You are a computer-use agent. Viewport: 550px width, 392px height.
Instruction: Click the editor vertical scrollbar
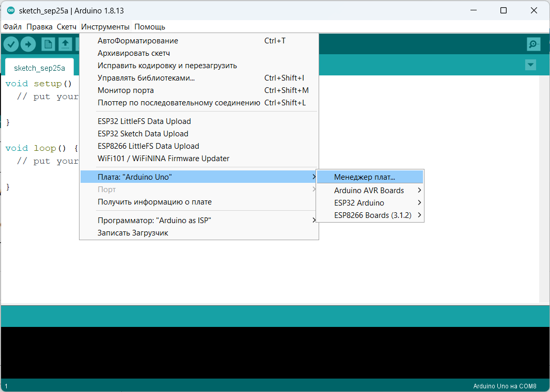pyautogui.click(x=544, y=189)
